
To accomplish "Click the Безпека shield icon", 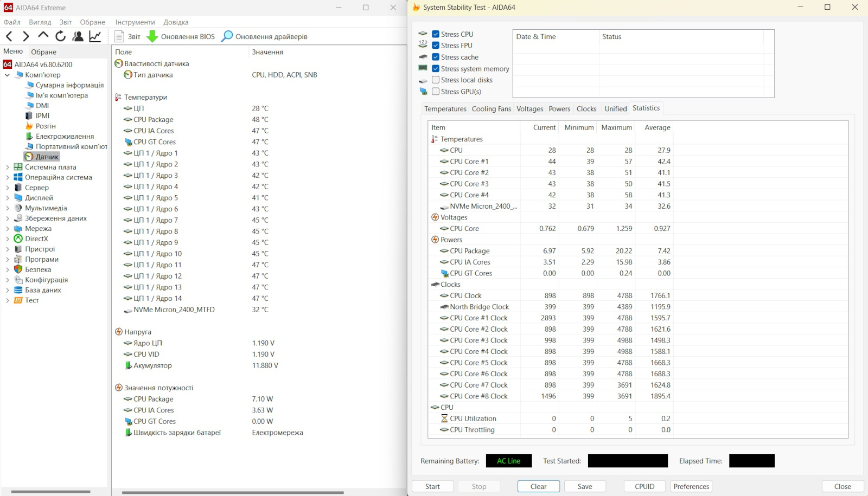I will (x=18, y=269).
